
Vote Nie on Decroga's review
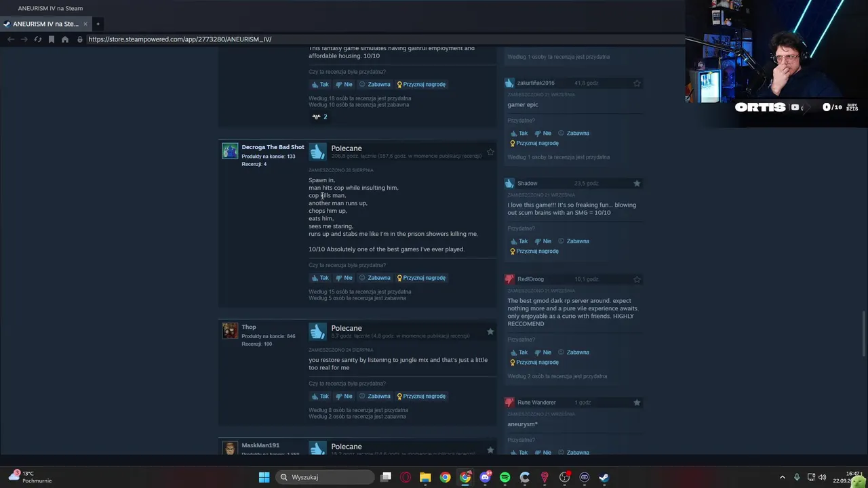[344, 278]
